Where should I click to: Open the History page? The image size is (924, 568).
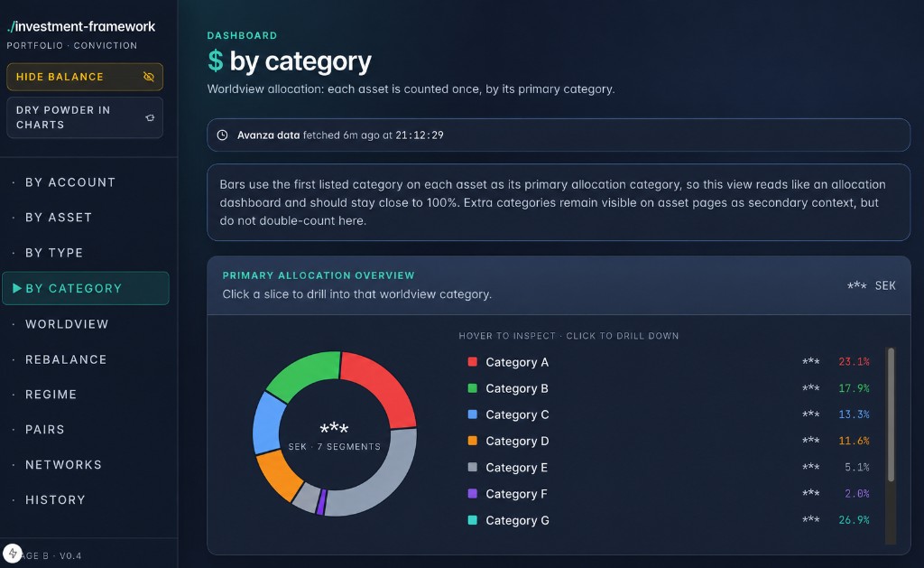(55, 499)
